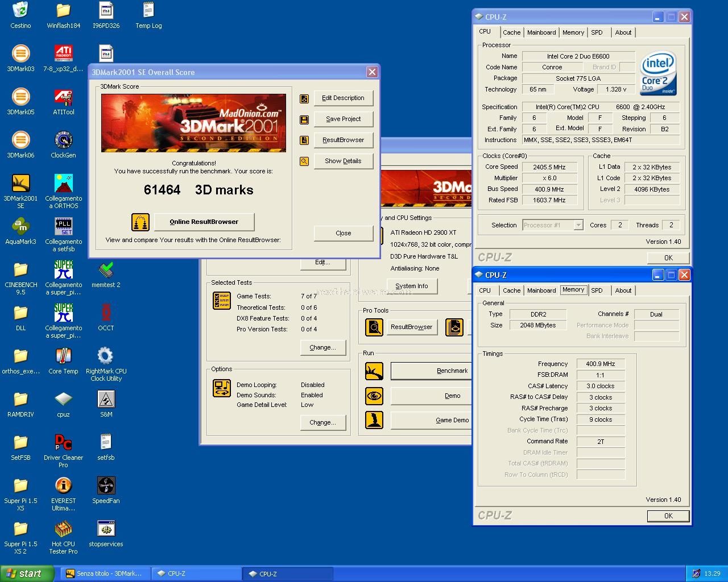Screen dimensions: 728x582
Task: Open the SpeedFan desktop icon
Action: (106, 485)
